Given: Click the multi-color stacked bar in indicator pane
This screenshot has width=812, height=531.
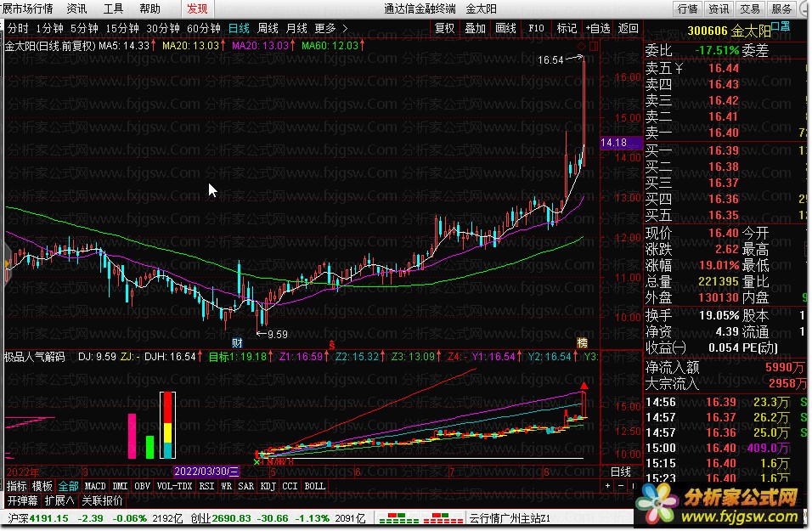Looking at the screenshot, I should click(168, 426).
